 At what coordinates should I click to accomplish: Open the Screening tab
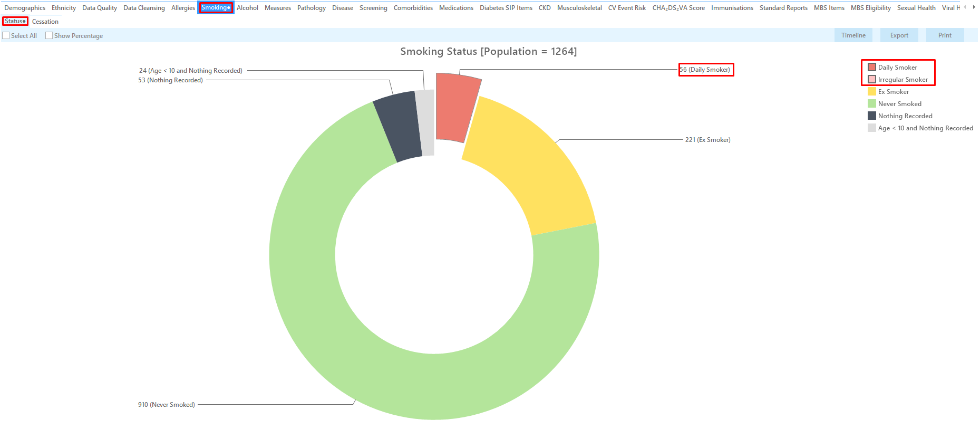[x=373, y=8]
